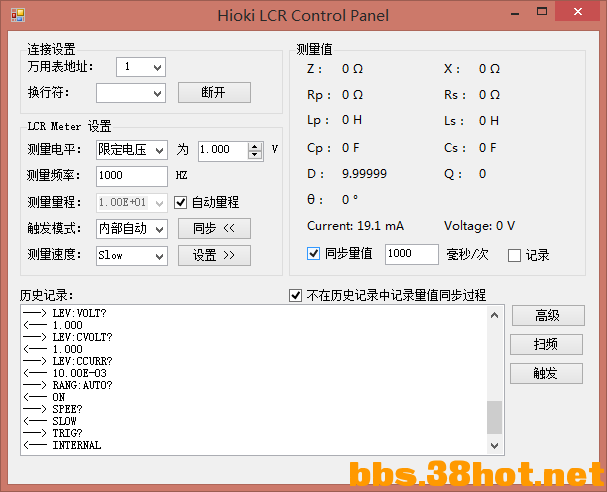Click history line SPEE?
The height and width of the screenshot is (492, 607).
(x=67, y=409)
